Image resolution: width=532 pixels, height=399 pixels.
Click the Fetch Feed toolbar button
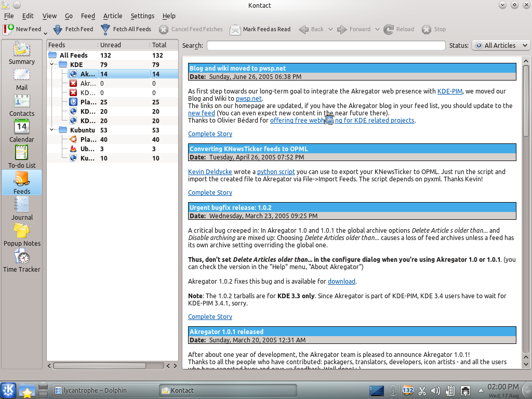(73, 29)
